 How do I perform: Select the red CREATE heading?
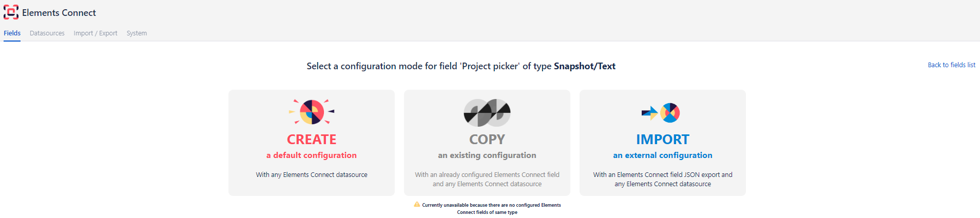click(x=312, y=140)
